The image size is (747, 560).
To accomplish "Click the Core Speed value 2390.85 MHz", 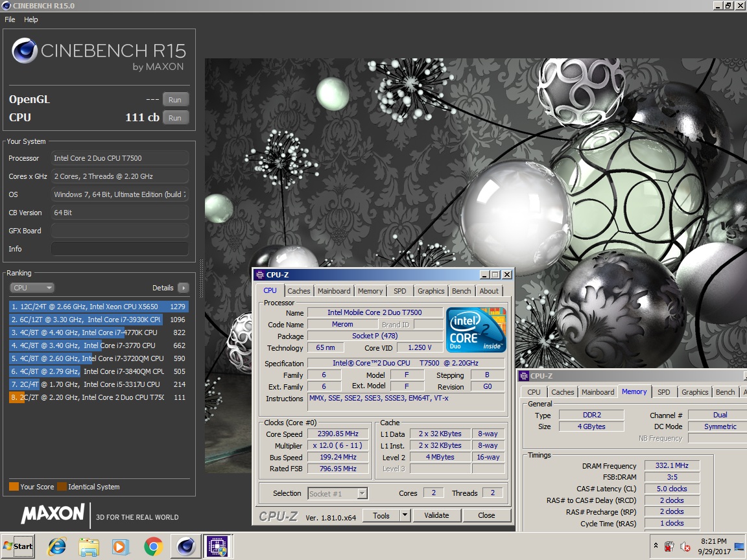I will (338, 434).
